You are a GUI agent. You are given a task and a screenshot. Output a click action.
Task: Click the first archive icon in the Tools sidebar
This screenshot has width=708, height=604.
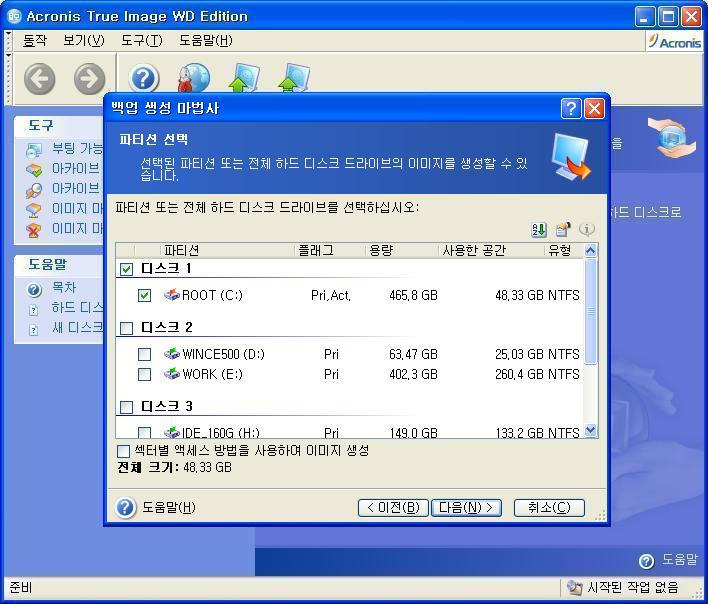34,170
